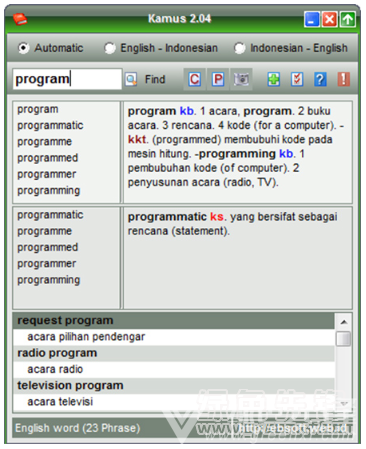Open help via question mark icon
The height and width of the screenshot is (449, 366).
point(320,79)
